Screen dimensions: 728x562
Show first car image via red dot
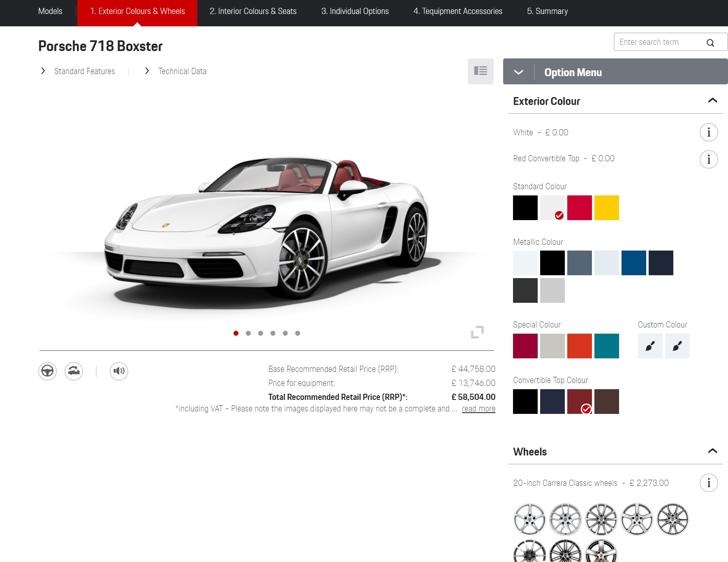coord(236,333)
